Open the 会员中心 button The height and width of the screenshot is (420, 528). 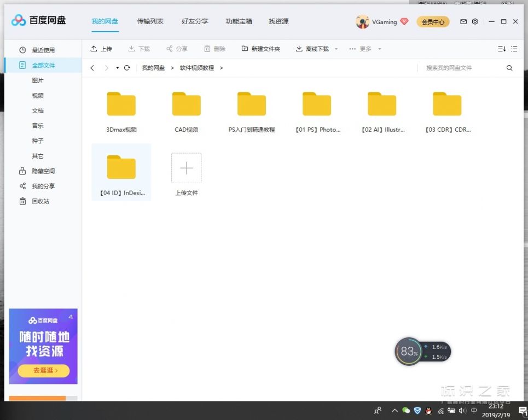click(x=433, y=22)
